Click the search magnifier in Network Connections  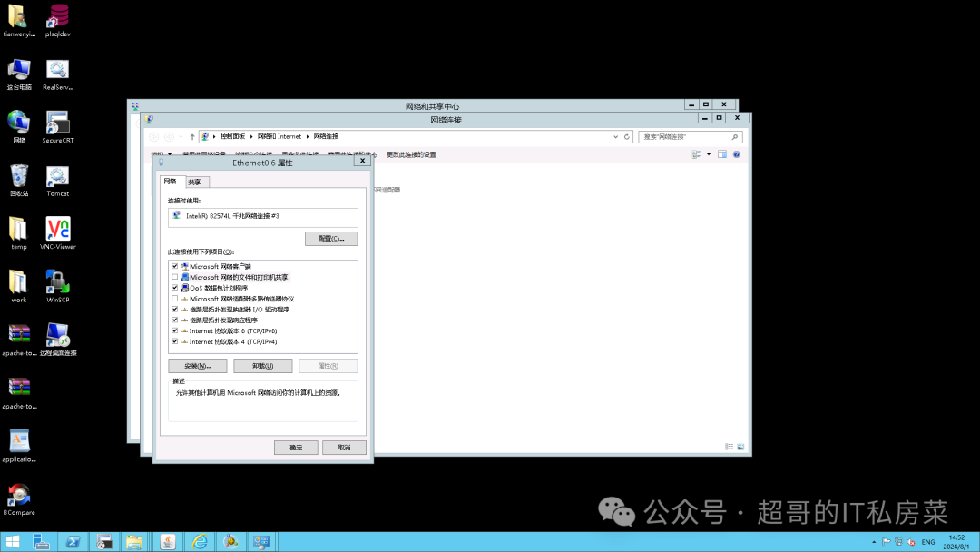click(x=735, y=136)
